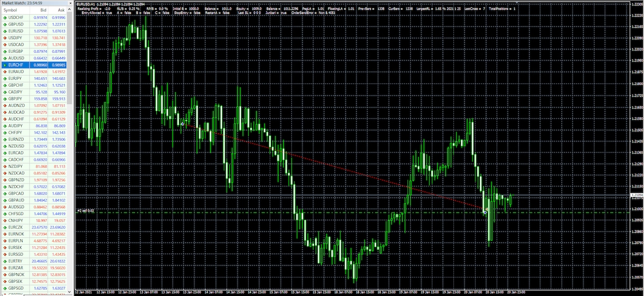Select the GBPSGD symbol row
Viewport: 644px width, 296px height.
pyautogui.click(x=34, y=288)
